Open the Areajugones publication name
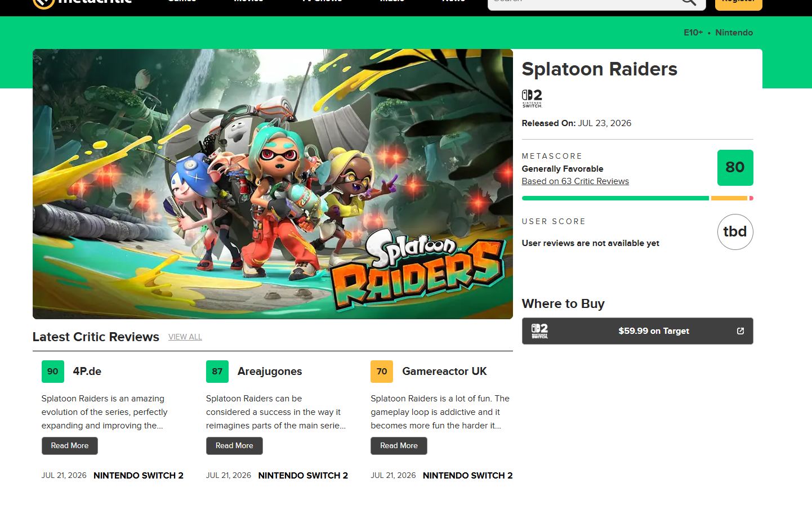 point(270,372)
